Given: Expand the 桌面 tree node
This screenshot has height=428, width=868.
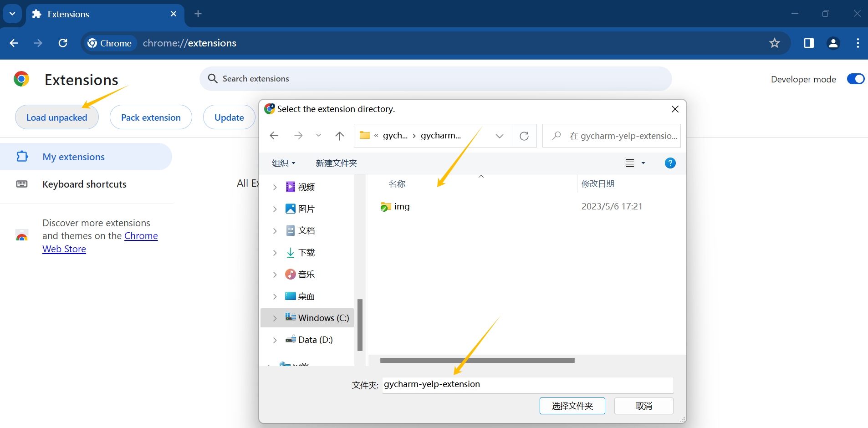Looking at the screenshot, I should pyautogui.click(x=275, y=296).
